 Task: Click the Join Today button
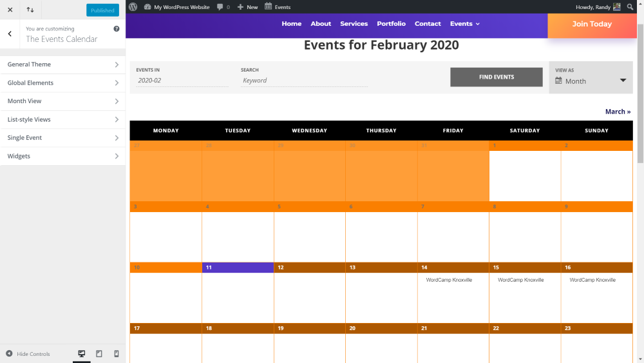(x=592, y=25)
